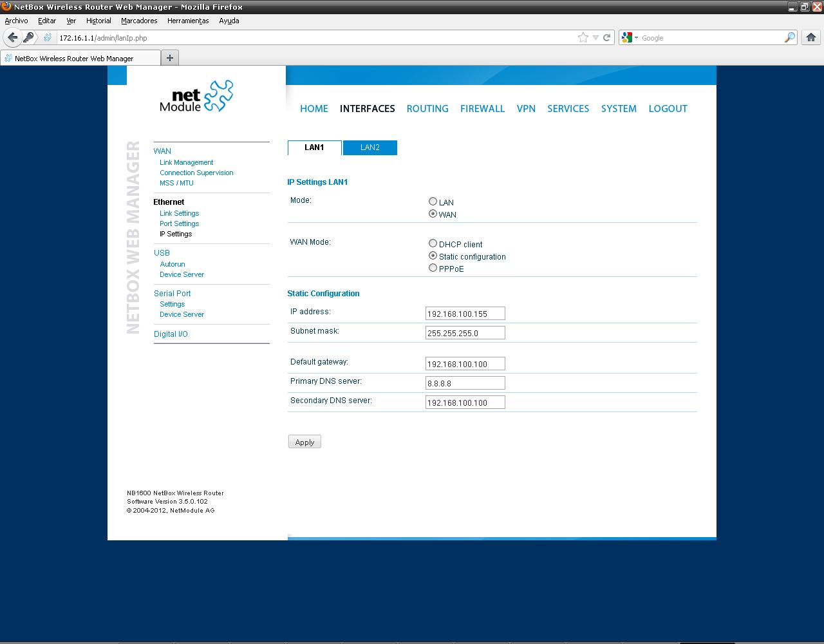Click the Subnet mask input field

pyautogui.click(x=465, y=333)
